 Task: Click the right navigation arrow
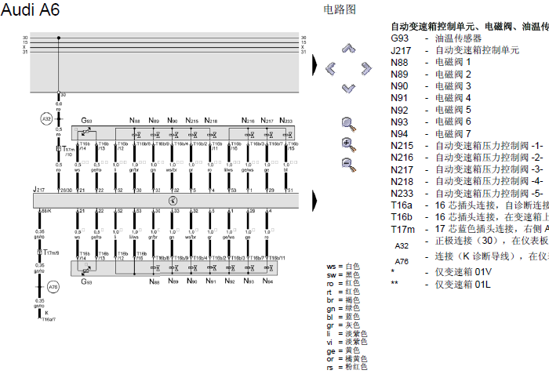click(366, 68)
